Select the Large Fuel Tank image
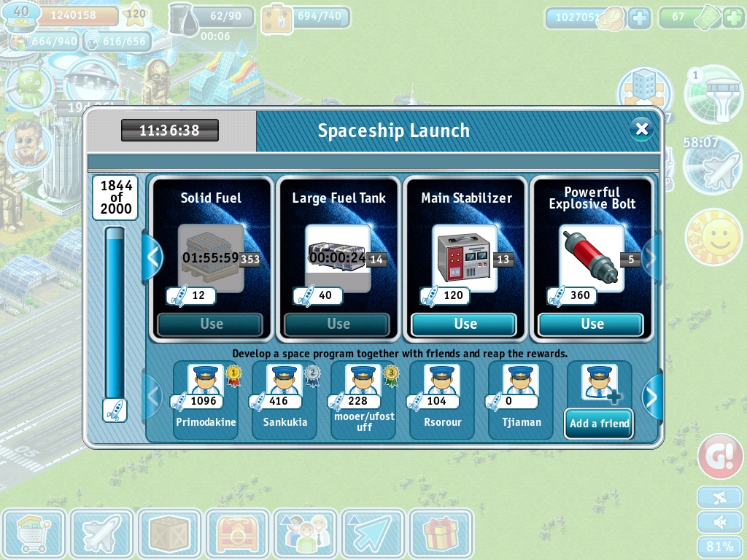 click(338, 258)
